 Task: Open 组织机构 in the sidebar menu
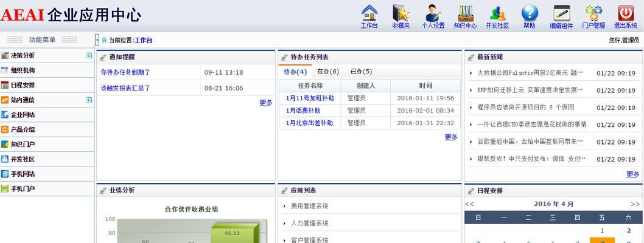pos(47,70)
